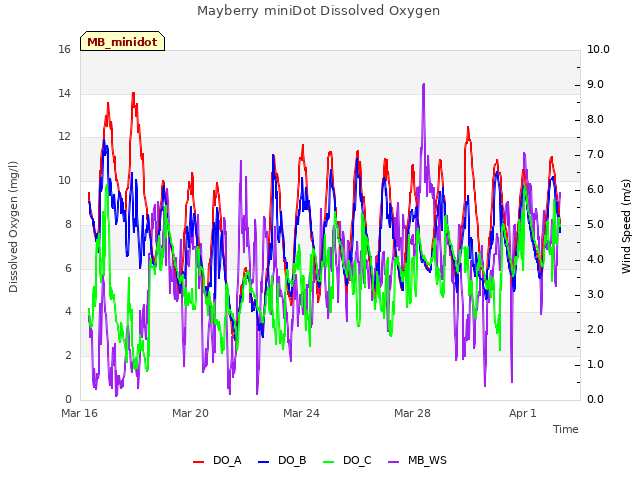Toggle the MB_WS legend entry
The width and height of the screenshot is (640, 480).
417,460
